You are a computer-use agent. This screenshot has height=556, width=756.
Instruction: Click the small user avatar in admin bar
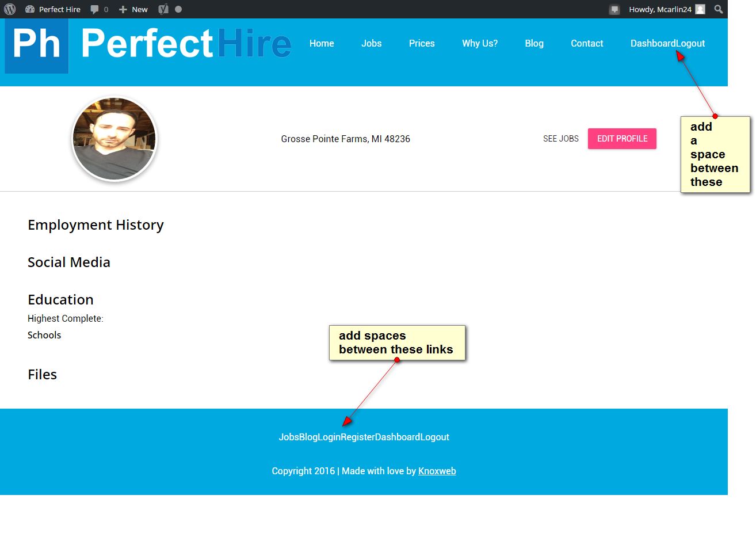[700, 9]
